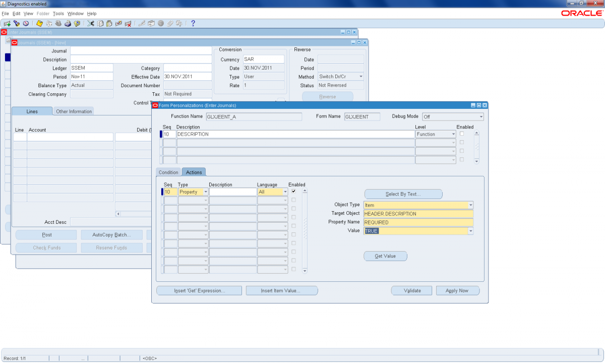Enable the DESCRIPTION personalization rule checkbox
This screenshot has height=364, width=605.
pos(462,134)
